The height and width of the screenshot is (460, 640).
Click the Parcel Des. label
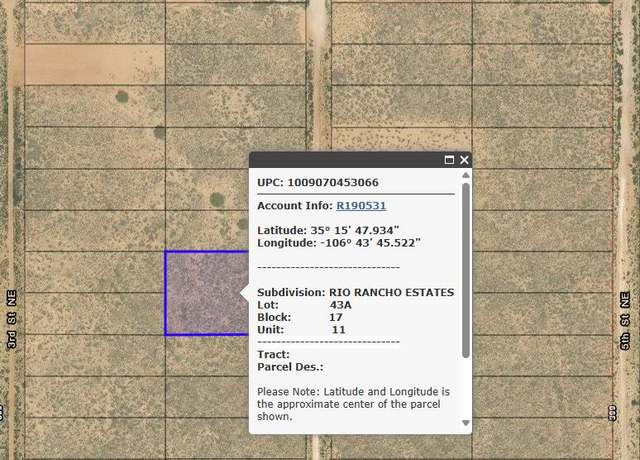coord(290,367)
